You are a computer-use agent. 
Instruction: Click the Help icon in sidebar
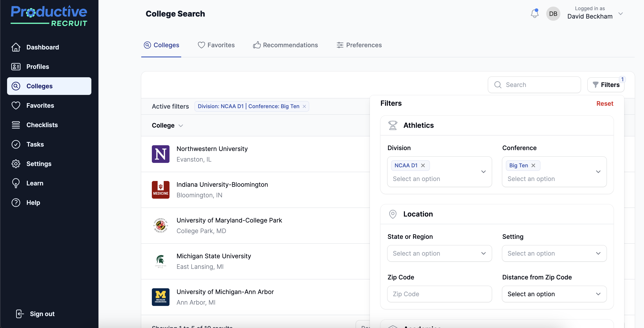pos(15,202)
